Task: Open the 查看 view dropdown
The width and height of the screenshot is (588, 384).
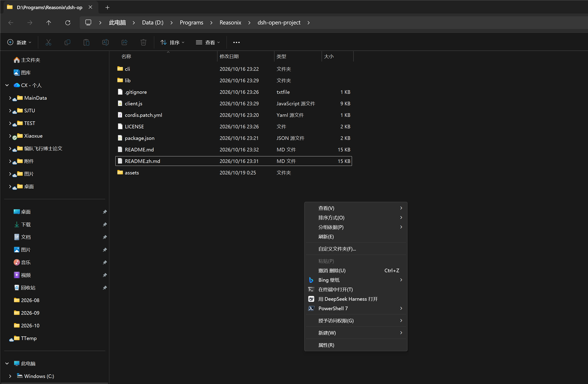Action: pos(208,43)
